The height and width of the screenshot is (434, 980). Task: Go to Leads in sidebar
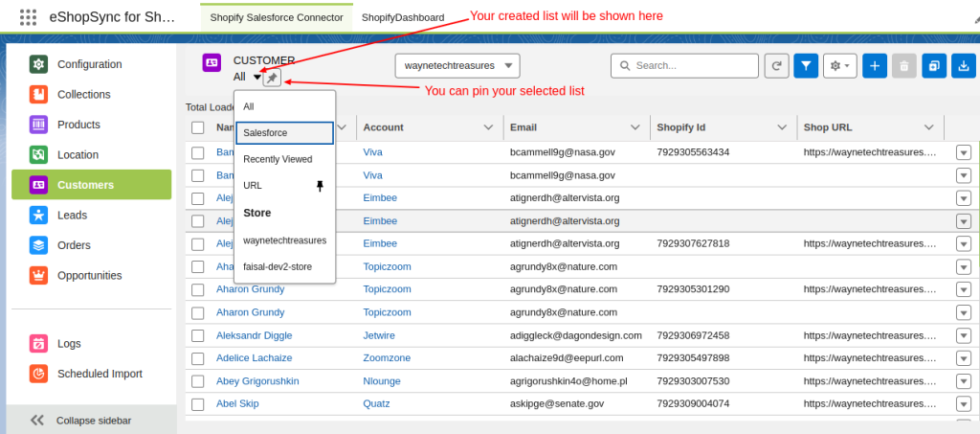point(91,216)
